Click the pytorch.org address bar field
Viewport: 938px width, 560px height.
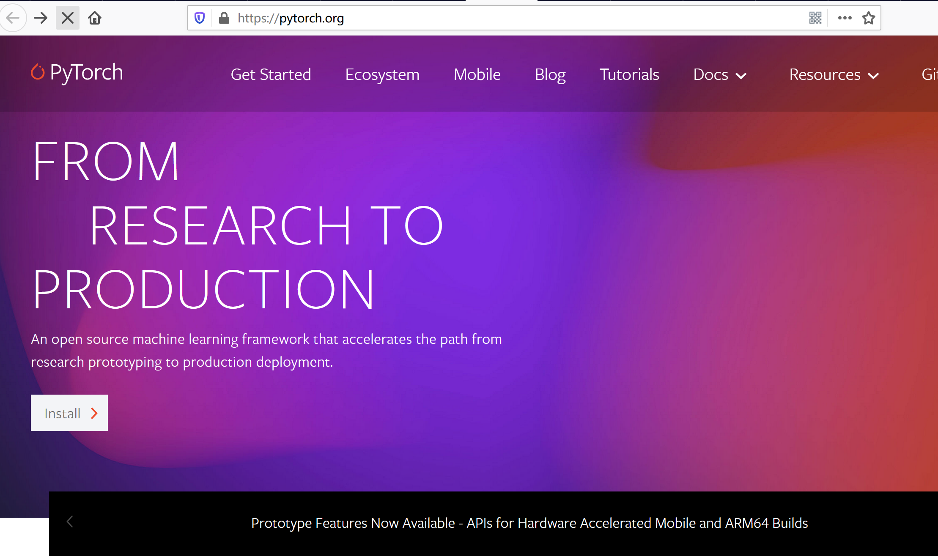pyautogui.click(x=507, y=18)
